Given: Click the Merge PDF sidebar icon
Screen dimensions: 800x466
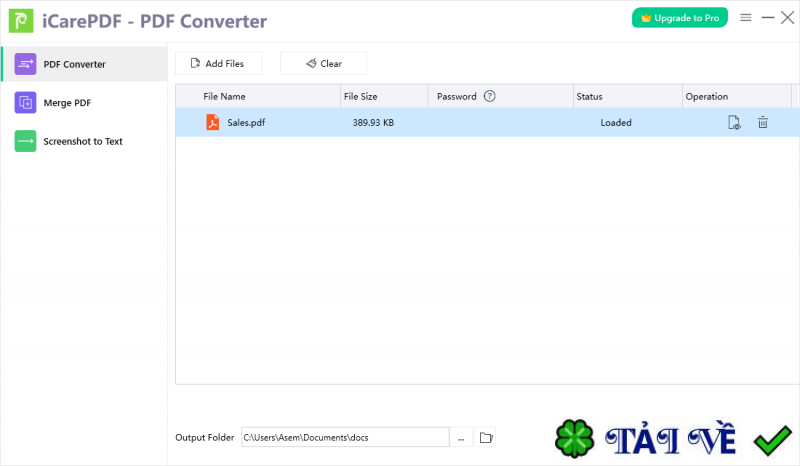Looking at the screenshot, I should pos(25,103).
